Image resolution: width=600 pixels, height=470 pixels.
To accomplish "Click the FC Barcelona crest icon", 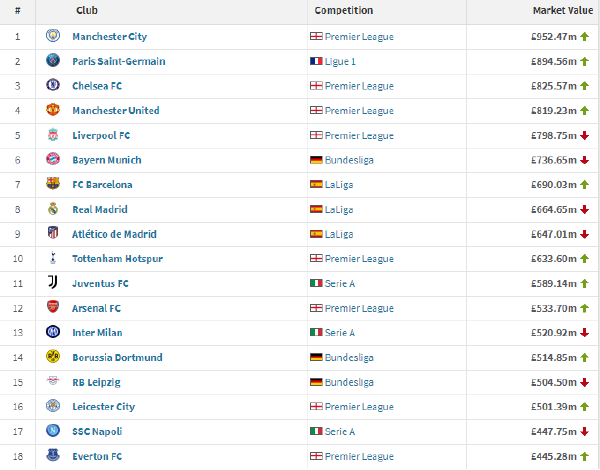I will click(53, 184).
